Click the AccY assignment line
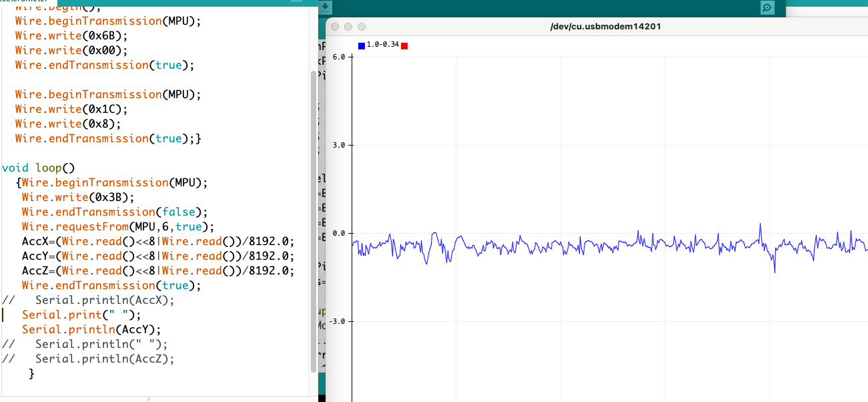Image resolution: width=868 pixels, height=402 pixels. [x=158, y=256]
